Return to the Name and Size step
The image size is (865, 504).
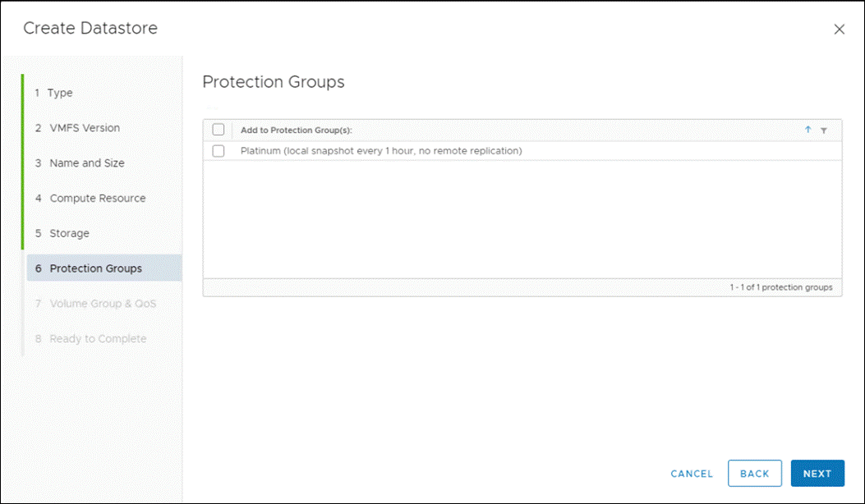tap(87, 163)
